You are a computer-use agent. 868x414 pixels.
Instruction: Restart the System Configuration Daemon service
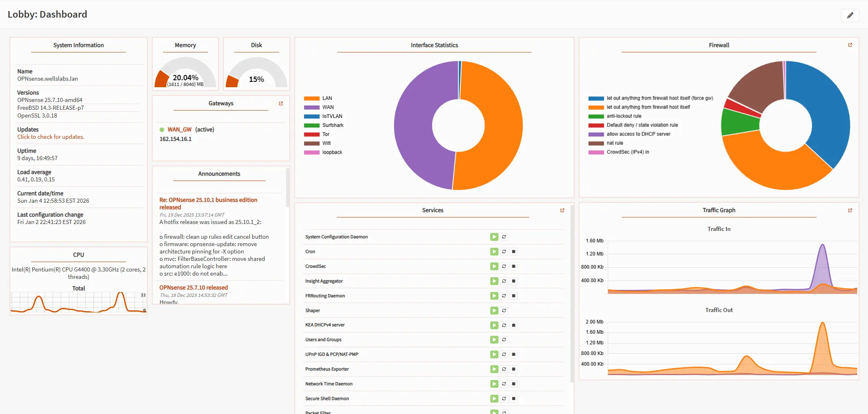pyautogui.click(x=504, y=237)
